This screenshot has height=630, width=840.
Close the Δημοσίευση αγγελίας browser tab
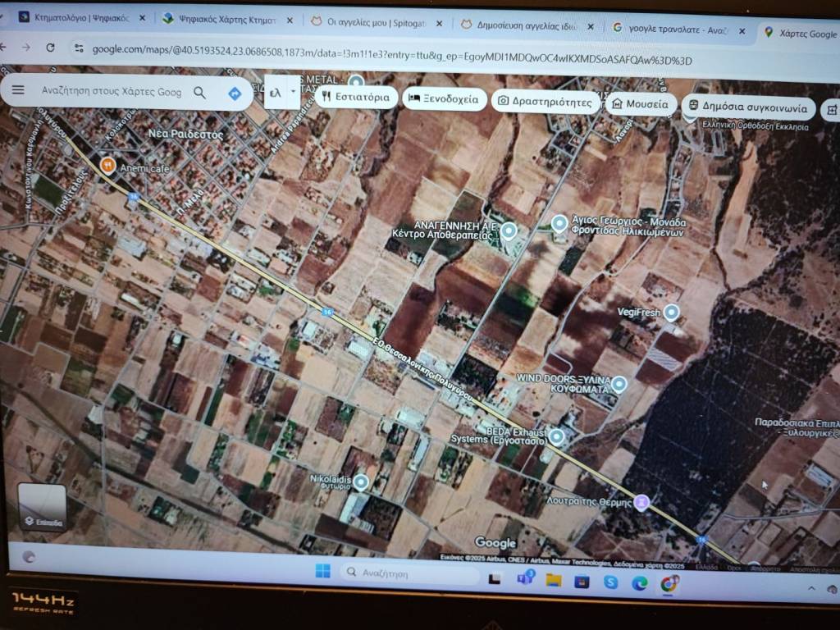tap(590, 27)
